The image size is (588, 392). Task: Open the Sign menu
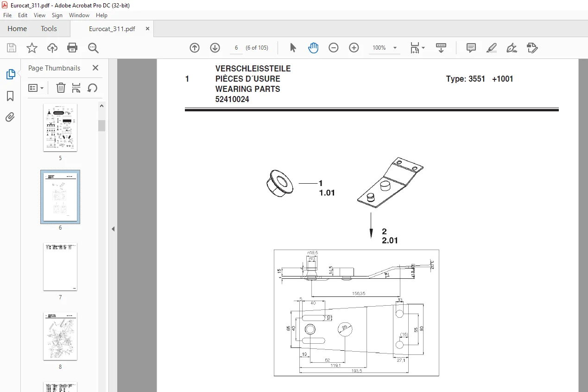[x=57, y=15]
